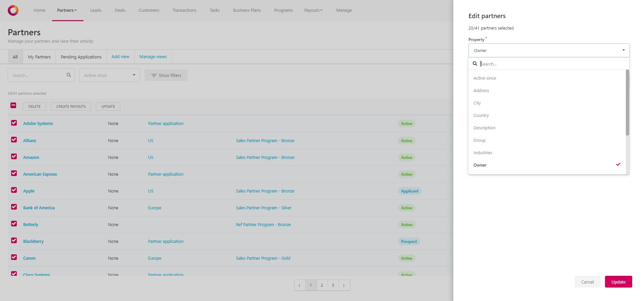Viewport: 644px width, 301px height.
Task: Open the Active since filter dropdown
Action: coord(110,75)
